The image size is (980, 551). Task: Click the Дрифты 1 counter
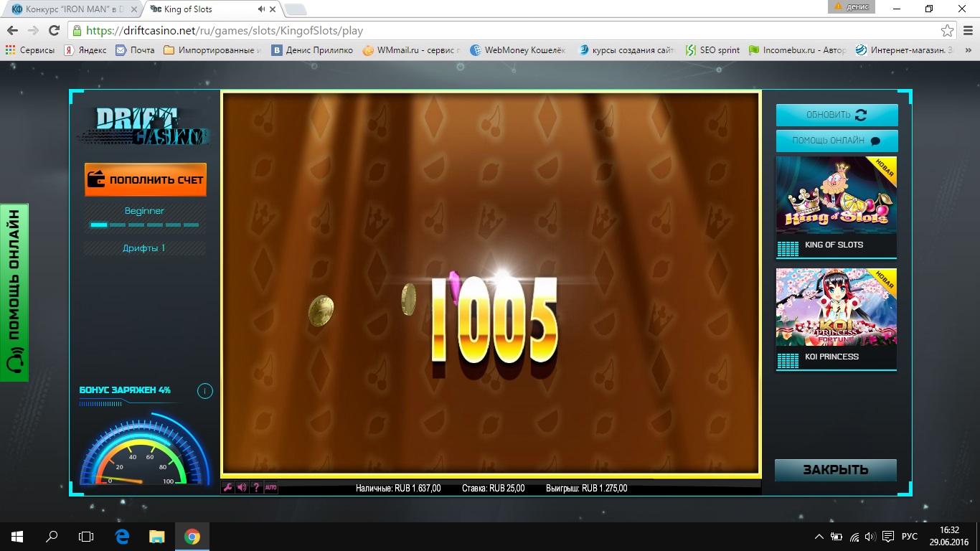[144, 248]
